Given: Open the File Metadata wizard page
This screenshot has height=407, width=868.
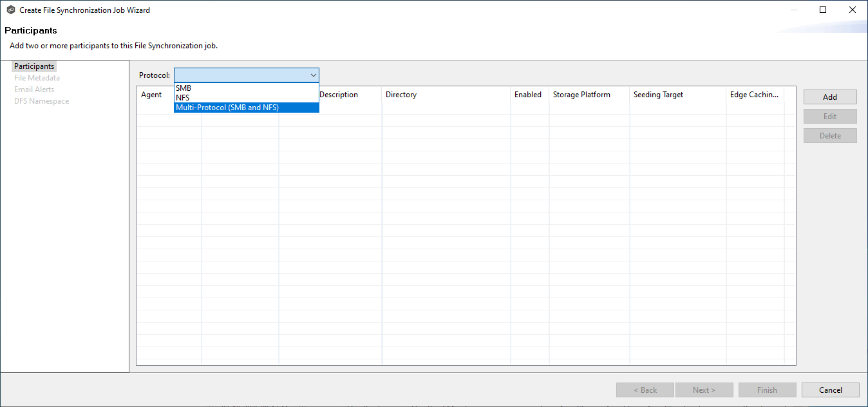Looking at the screenshot, I should (x=37, y=78).
